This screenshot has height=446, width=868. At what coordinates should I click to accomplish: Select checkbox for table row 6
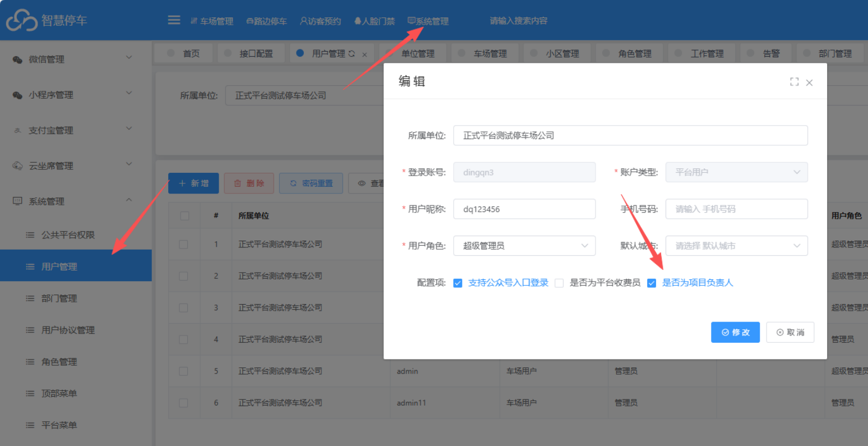(183, 403)
